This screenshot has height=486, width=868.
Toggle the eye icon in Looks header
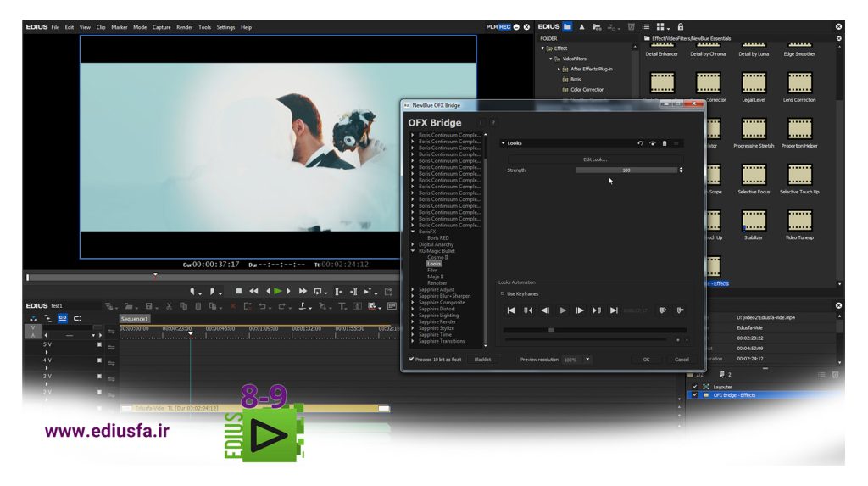click(x=652, y=143)
